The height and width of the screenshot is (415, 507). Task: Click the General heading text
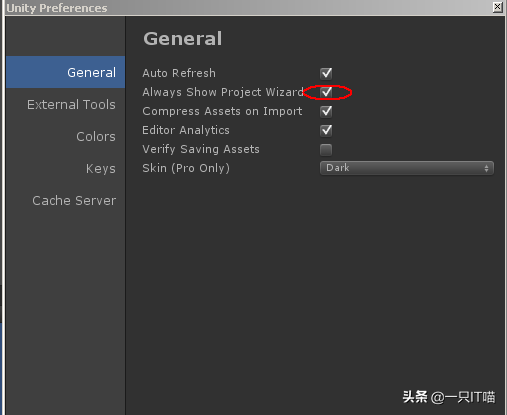coord(183,38)
